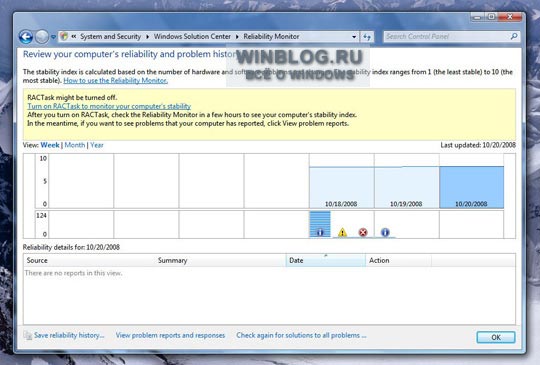540x365 pixels.
Task: Click the double chevron before System and Security
Action: coord(74,36)
